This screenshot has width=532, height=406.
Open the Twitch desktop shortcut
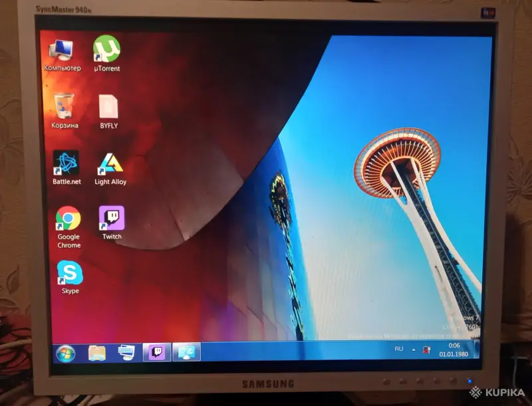tap(111, 219)
